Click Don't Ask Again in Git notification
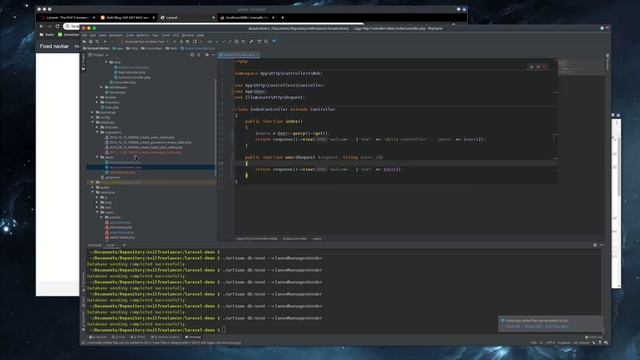This screenshot has width=640, height=360. [557, 326]
